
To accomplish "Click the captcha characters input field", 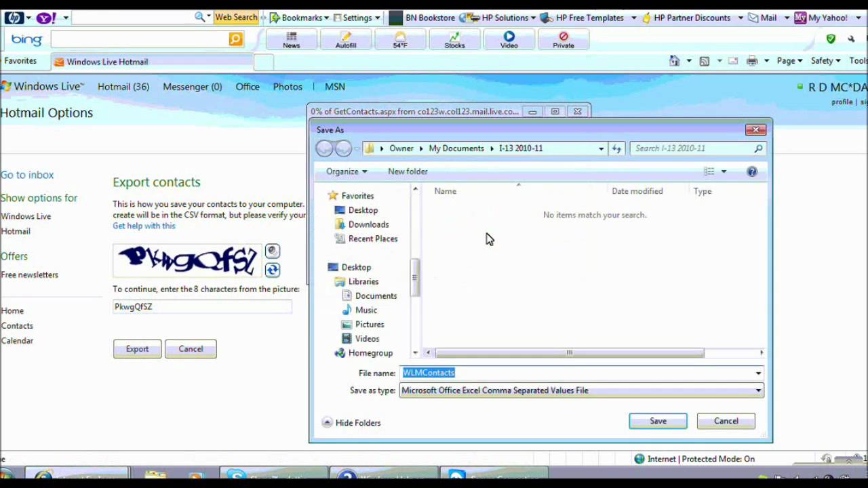I will (202, 307).
